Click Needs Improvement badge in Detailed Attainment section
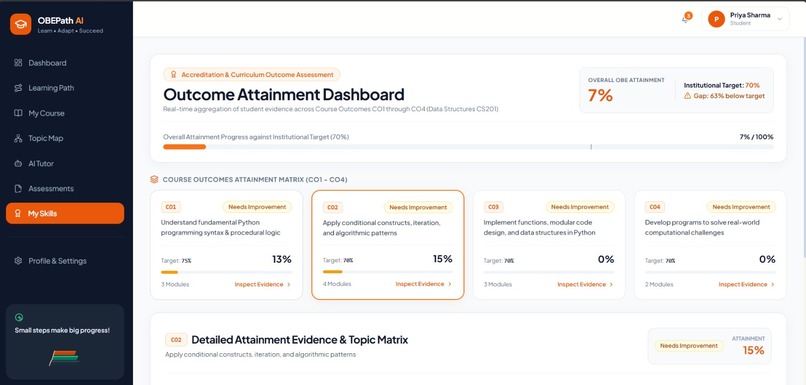 [x=689, y=346]
